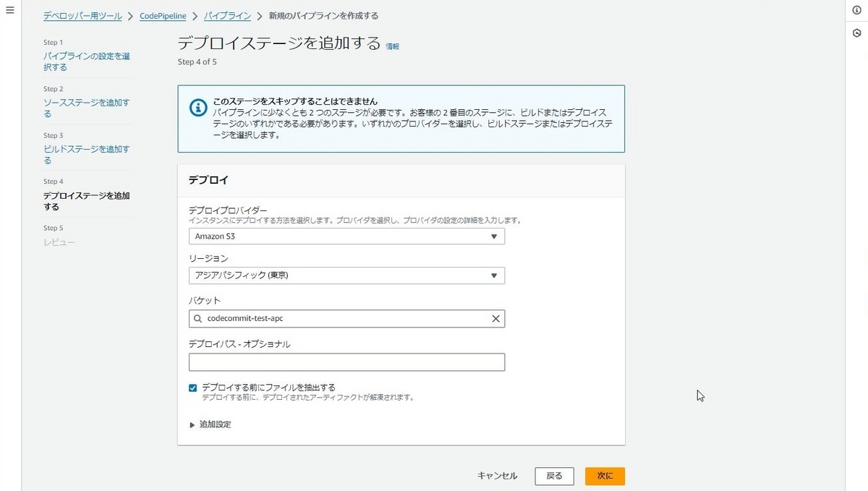
Task: Open the 情報 link next to the page title
Action: (x=391, y=46)
